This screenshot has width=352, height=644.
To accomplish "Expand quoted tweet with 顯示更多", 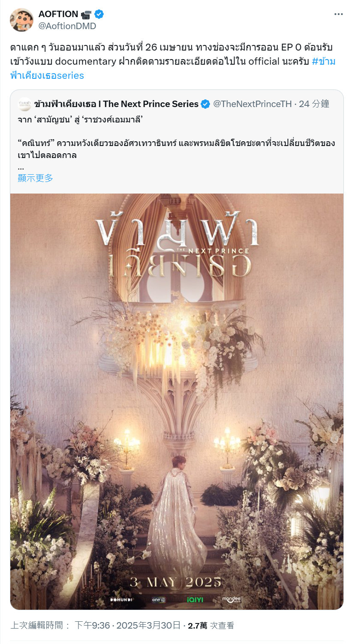I will 36,178.
